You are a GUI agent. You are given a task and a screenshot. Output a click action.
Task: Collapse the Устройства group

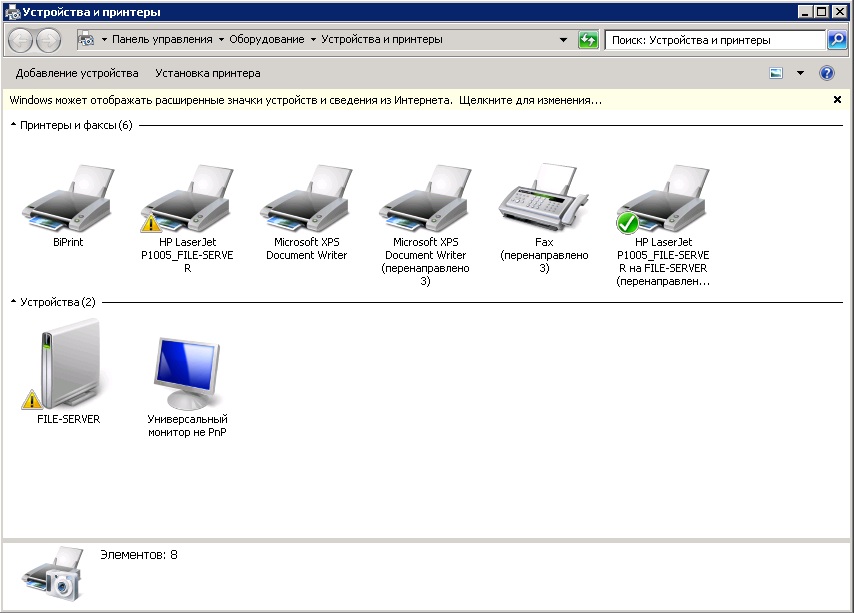[x=14, y=302]
